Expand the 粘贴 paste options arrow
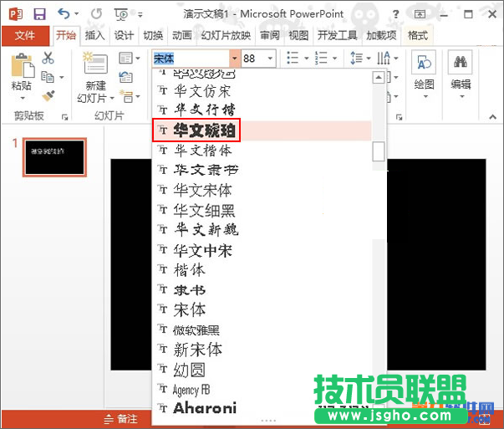The height and width of the screenshot is (429, 504). [x=23, y=98]
